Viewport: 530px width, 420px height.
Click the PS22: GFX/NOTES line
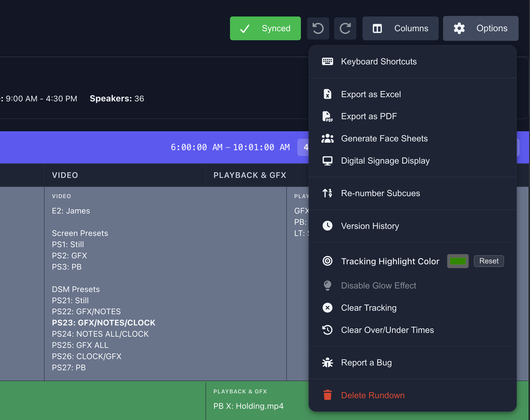coord(86,312)
